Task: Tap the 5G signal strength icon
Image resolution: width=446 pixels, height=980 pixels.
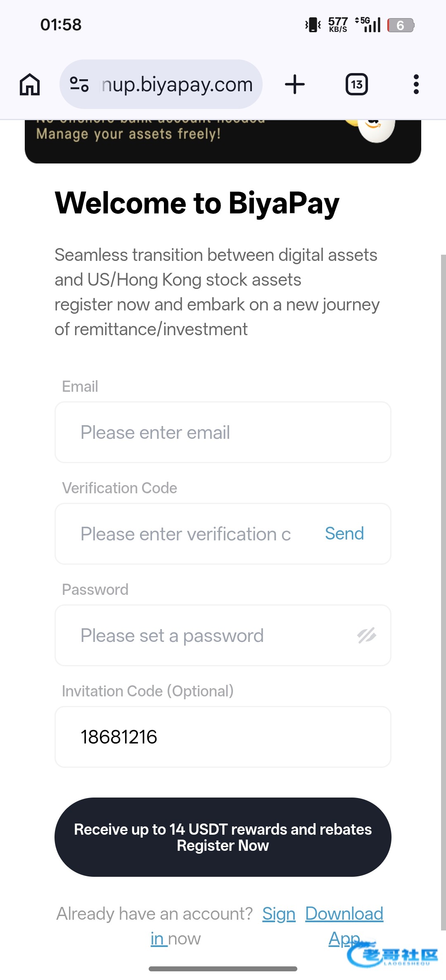Action: click(x=368, y=25)
